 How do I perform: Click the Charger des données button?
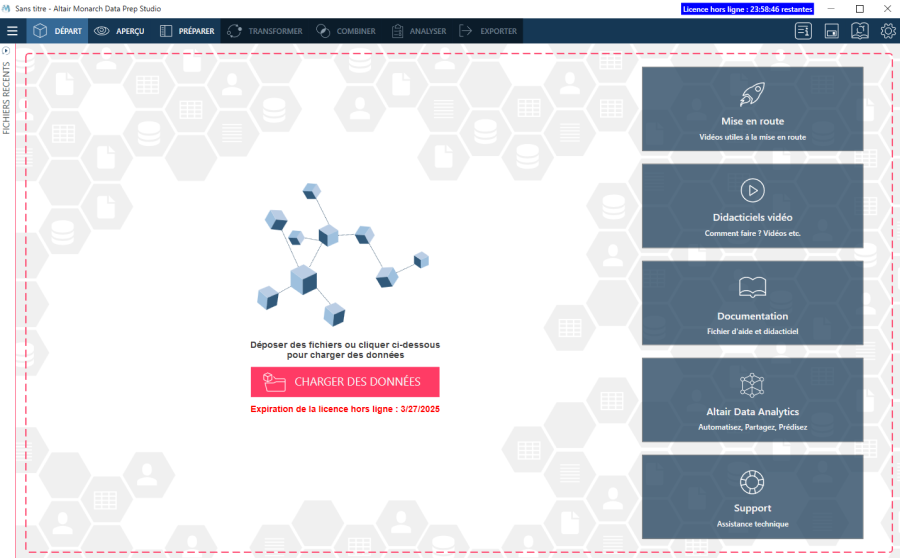345,382
